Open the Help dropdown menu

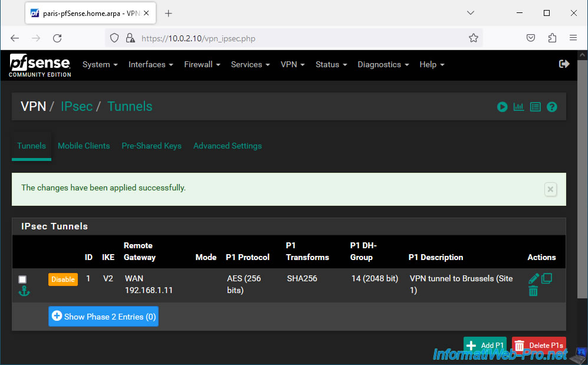[x=432, y=65]
